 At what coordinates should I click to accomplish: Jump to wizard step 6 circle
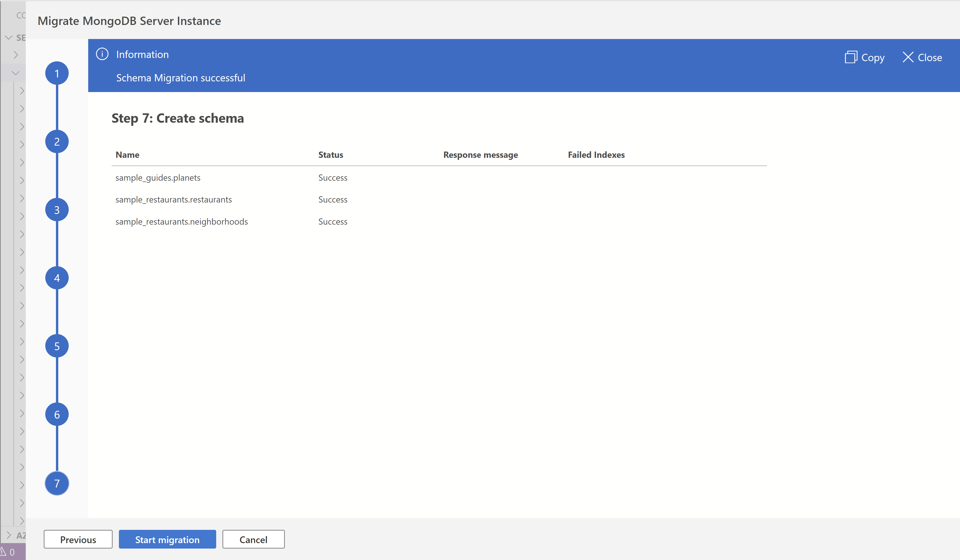click(57, 415)
